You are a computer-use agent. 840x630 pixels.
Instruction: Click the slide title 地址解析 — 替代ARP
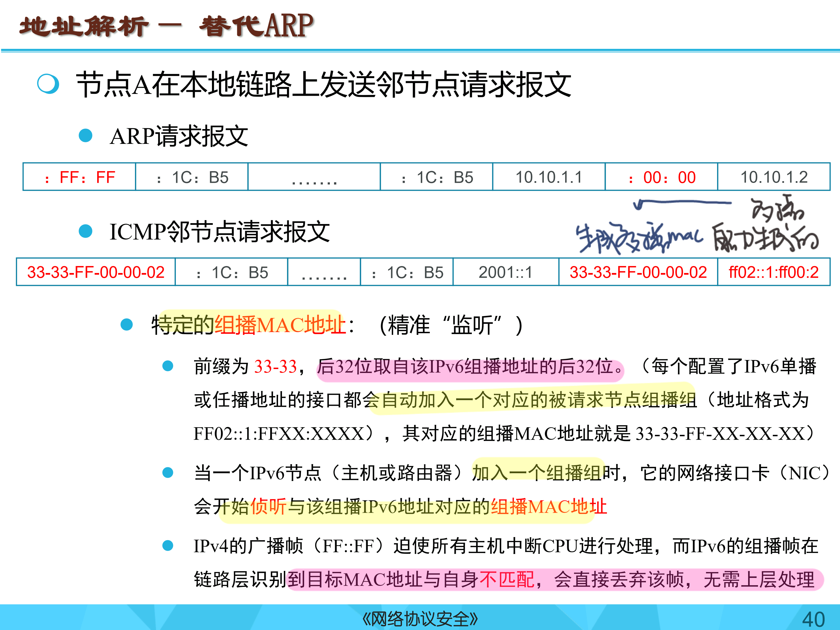166,26
